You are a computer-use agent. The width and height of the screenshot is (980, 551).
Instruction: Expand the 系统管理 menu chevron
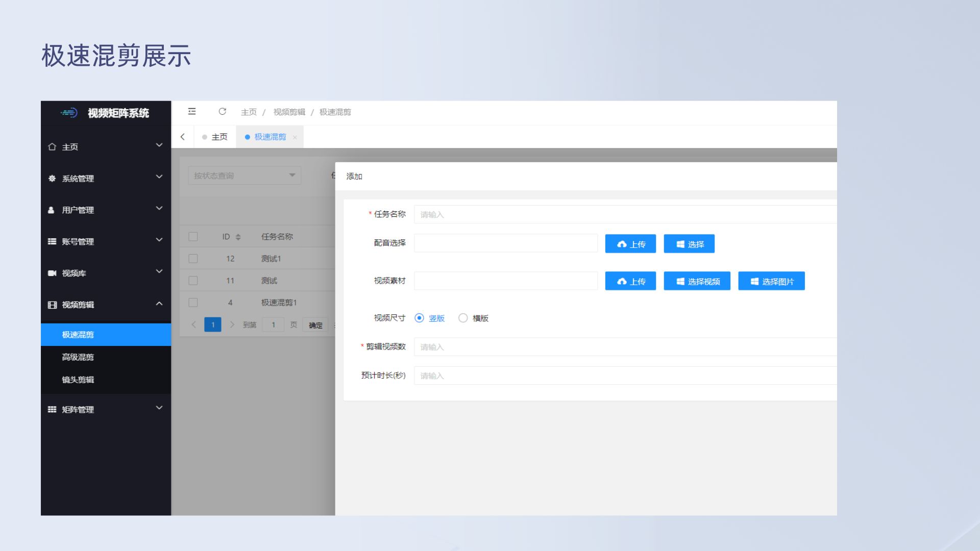[159, 177]
